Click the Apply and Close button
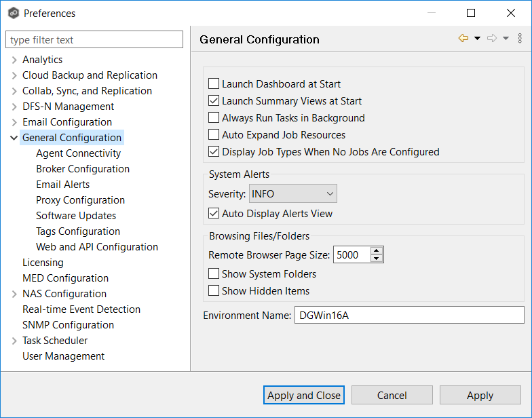This screenshot has height=418, width=532. click(x=304, y=396)
